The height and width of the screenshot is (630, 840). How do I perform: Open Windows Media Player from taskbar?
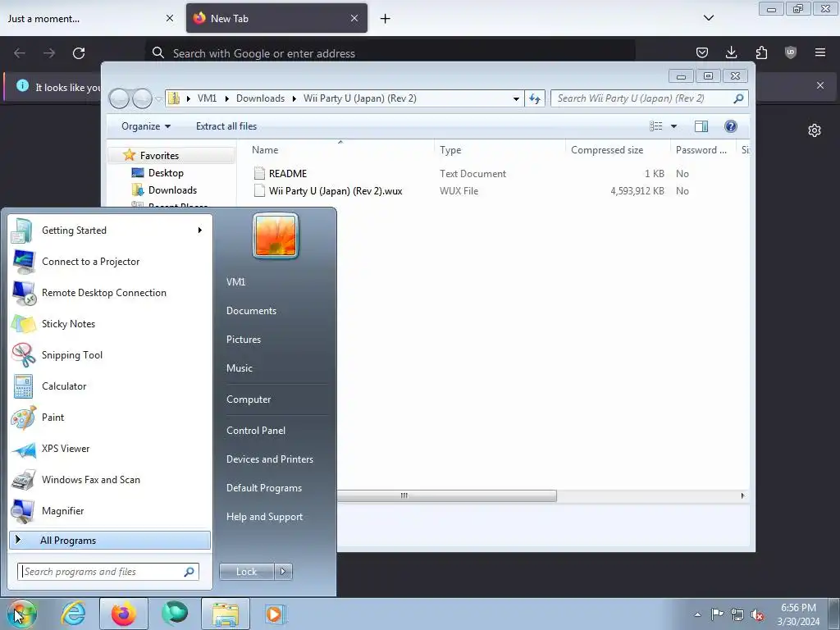coord(276,614)
